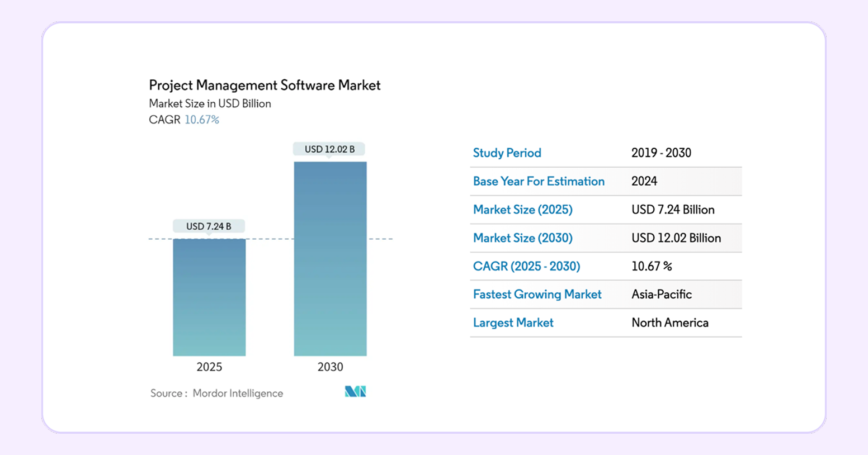Click the USD 7.24 B data label
This screenshot has height=455, width=868.
click(209, 226)
